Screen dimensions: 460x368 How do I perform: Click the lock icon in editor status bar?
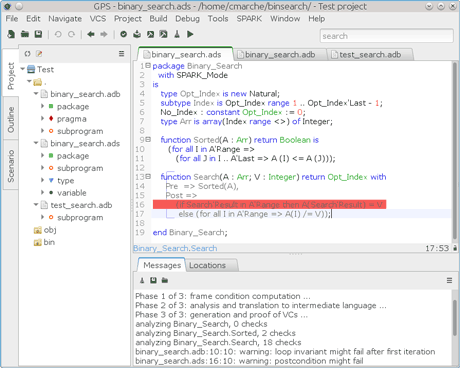tap(455, 248)
